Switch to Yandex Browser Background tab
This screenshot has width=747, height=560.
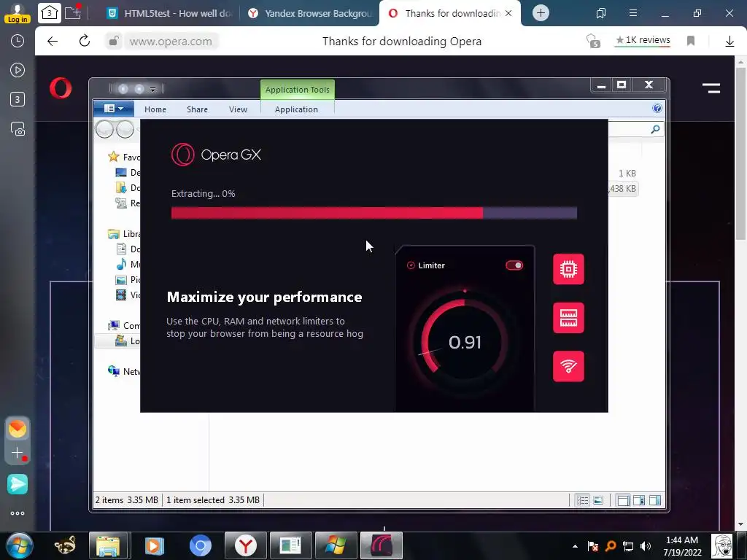(x=309, y=13)
